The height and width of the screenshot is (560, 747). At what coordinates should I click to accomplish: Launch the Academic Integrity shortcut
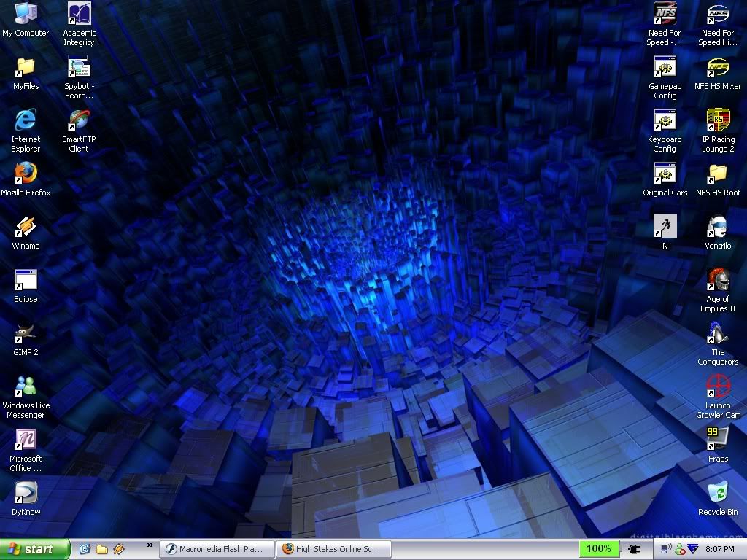point(79,24)
